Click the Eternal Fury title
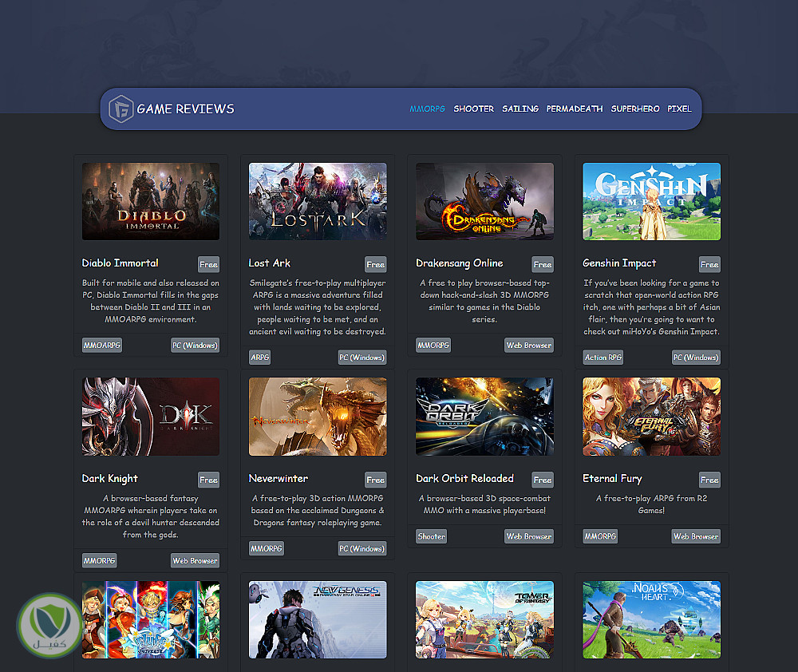 pos(612,479)
